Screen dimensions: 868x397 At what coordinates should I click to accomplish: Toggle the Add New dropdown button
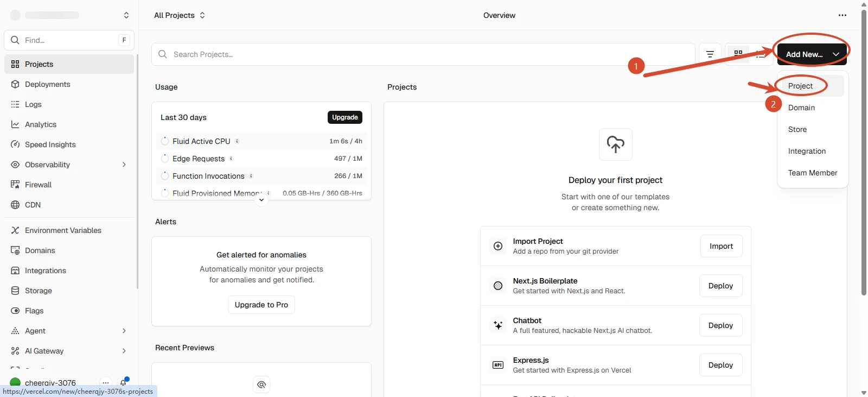click(812, 54)
